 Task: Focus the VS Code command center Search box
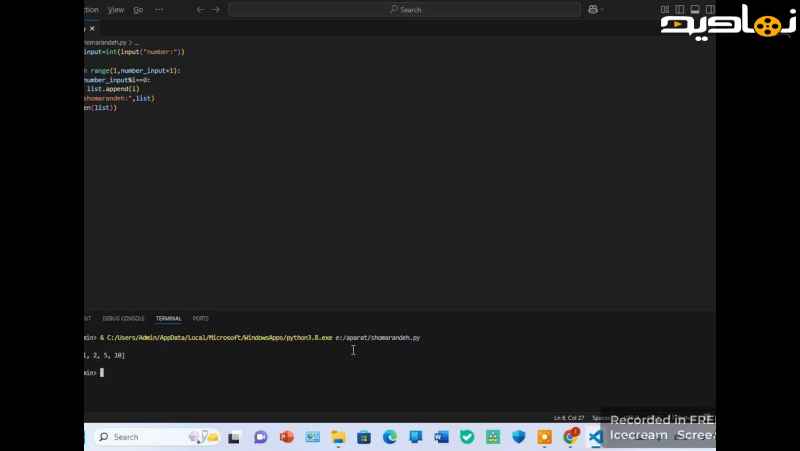point(405,10)
